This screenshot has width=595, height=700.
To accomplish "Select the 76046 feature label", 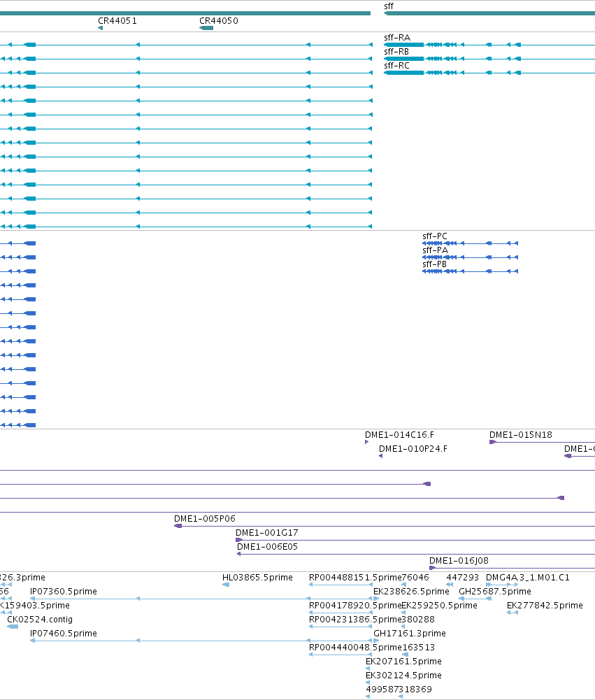I will point(415,577).
